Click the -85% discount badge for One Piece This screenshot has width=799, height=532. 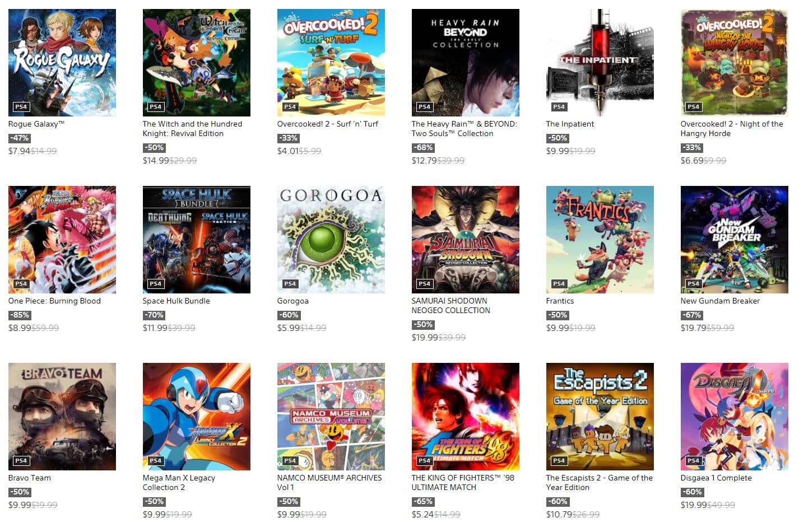pos(20,315)
